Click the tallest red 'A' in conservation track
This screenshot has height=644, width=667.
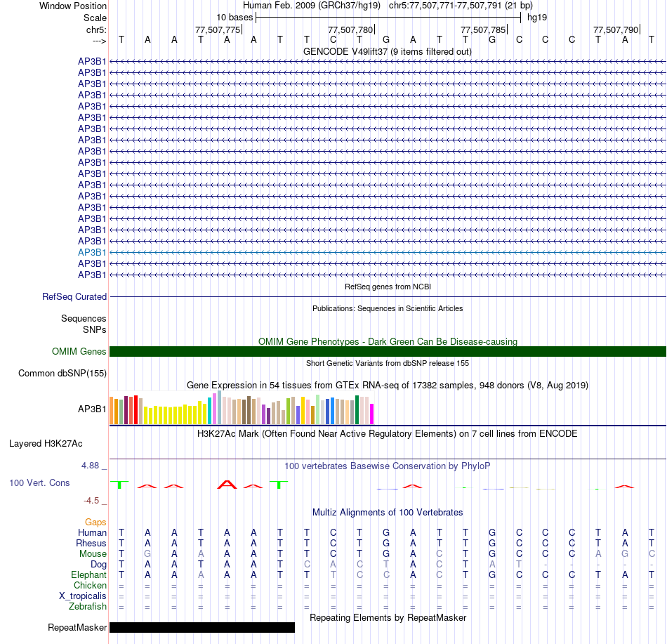[227, 484]
